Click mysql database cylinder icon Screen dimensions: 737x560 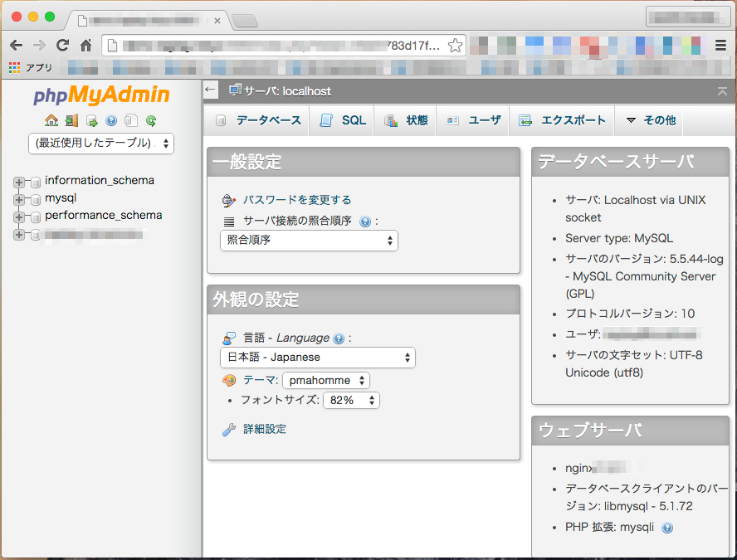click(x=36, y=200)
